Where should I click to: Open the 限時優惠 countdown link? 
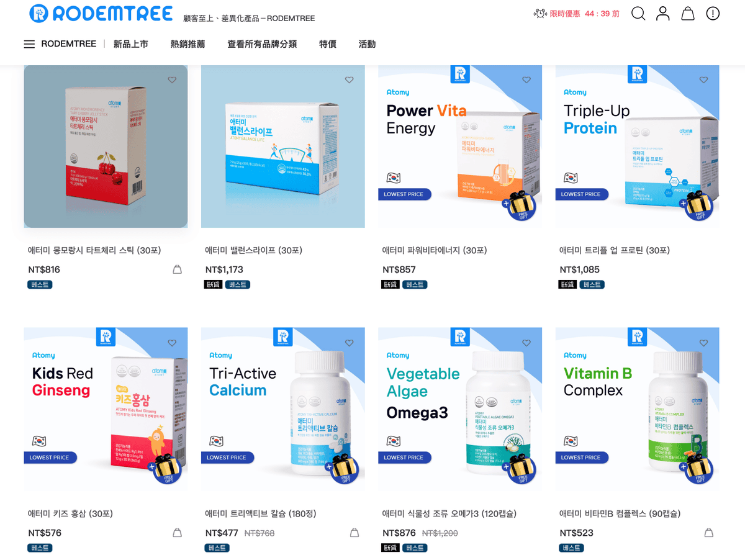coord(577,14)
